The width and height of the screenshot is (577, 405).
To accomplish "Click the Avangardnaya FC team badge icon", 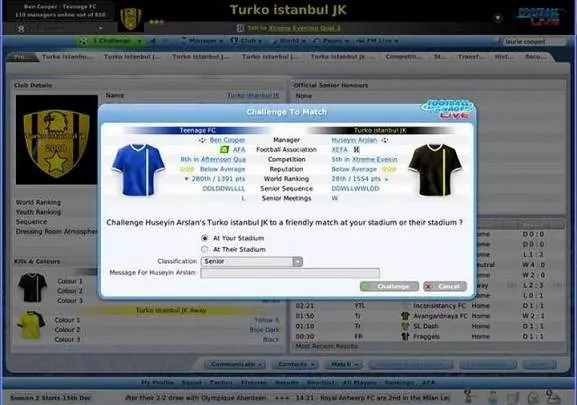I will coord(405,316).
